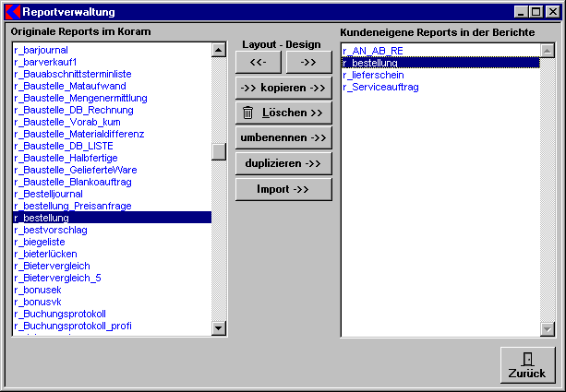Click the red arrow icon in title bar

coord(13,12)
